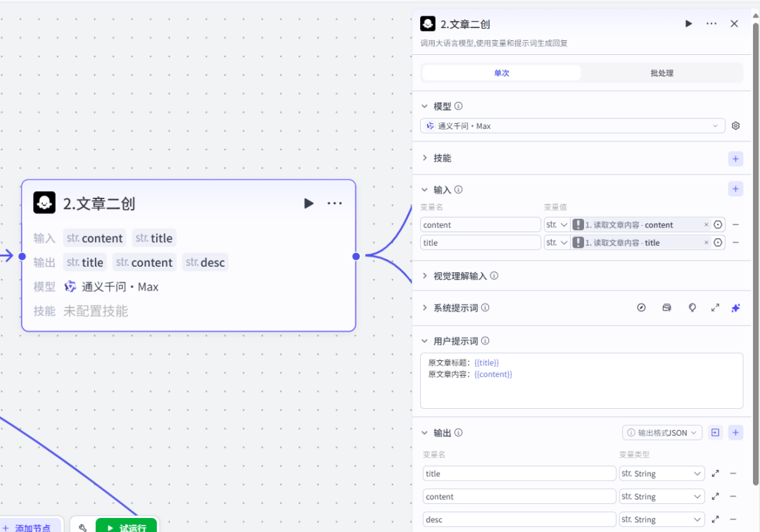Click the compass icon in 系统提示词 row
Image resolution: width=760 pixels, height=532 pixels.
[641, 308]
